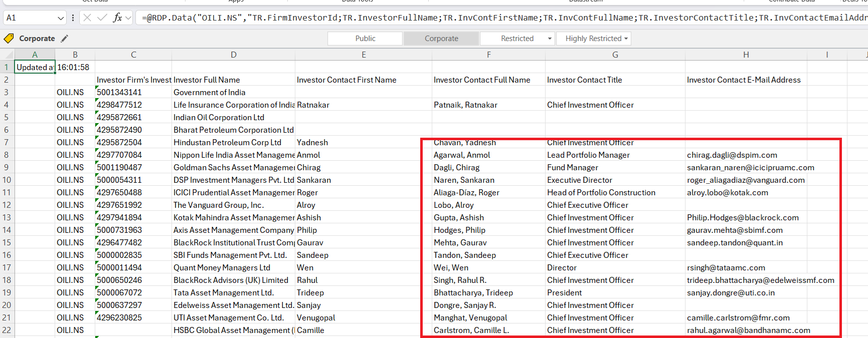Click 'President' title cell
The height and width of the screenshot is (338, 868).
615,292
